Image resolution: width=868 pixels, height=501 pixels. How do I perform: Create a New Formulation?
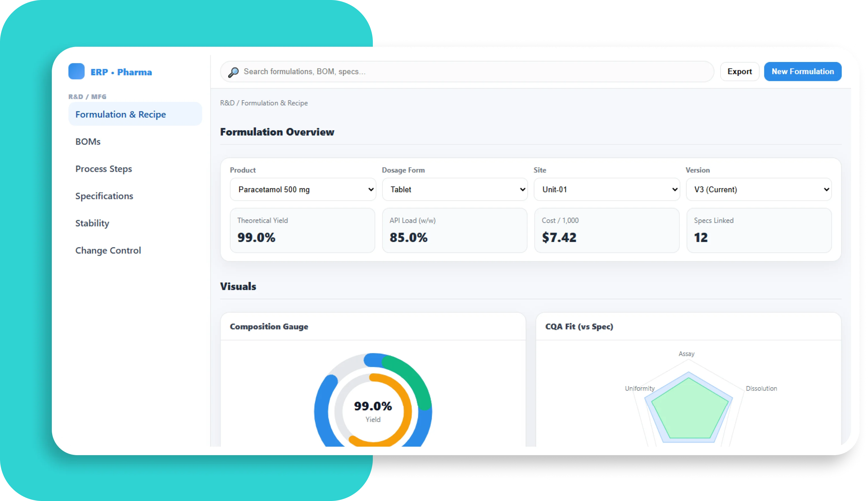[x=803, y=71]
